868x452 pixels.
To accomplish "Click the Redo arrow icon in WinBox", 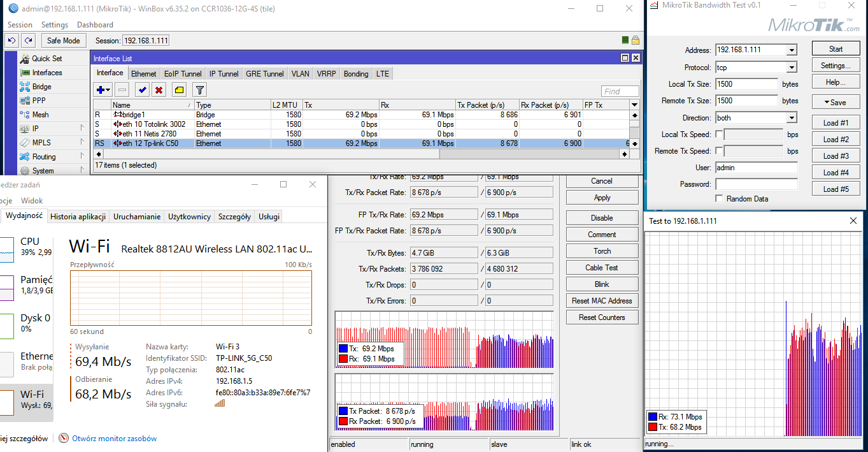I will 28,40.
